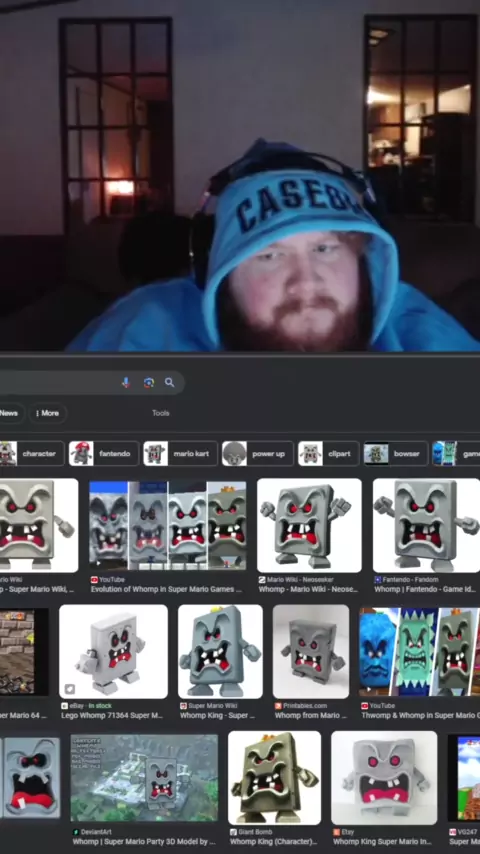The width and height of the screenshot is (480, 854).
Task: Click the Neoseeker favicon beside Mario Wiki label
Action: (x=262, y=580)
